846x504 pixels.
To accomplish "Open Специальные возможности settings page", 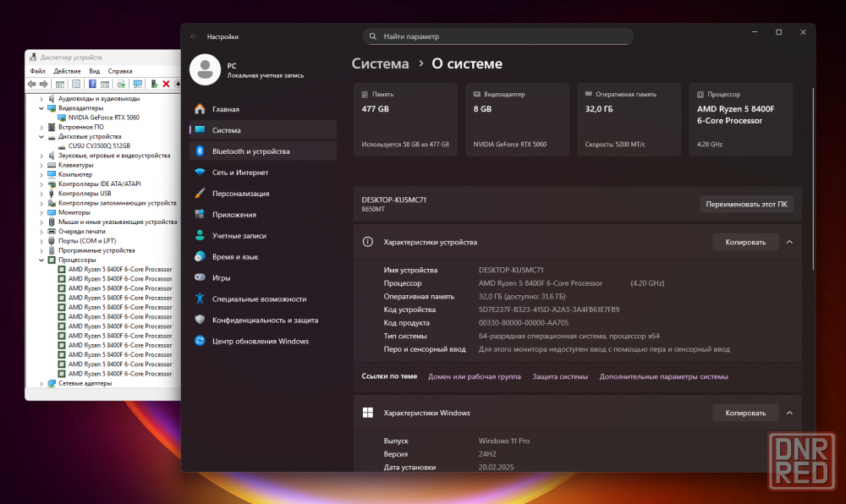I will tap(259, 299).
